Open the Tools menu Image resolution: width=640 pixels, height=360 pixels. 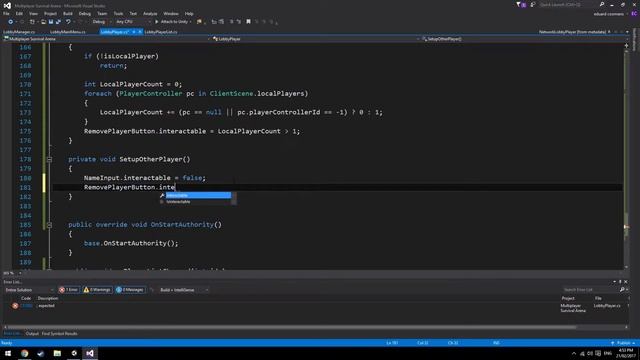pos(118,13)
